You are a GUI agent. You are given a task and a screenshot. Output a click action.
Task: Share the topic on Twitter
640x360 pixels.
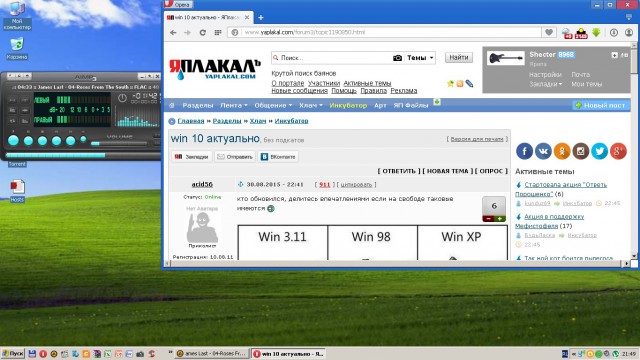600,151
